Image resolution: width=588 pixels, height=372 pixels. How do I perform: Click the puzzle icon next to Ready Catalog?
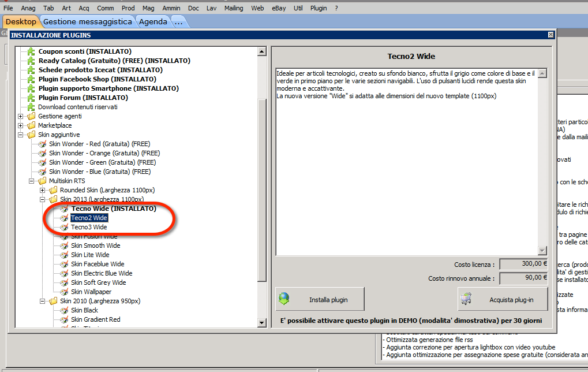[31, 61]
